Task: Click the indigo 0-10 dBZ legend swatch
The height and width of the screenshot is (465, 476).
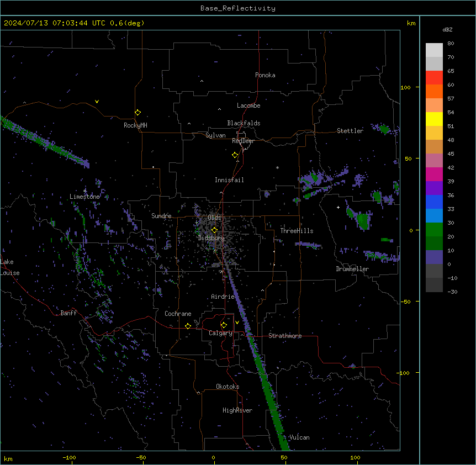Action: (x=434, y=257)
